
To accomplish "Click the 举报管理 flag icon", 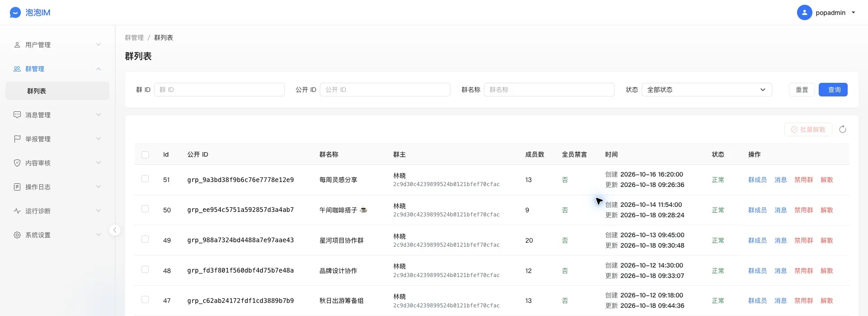I will click(17, 139).
